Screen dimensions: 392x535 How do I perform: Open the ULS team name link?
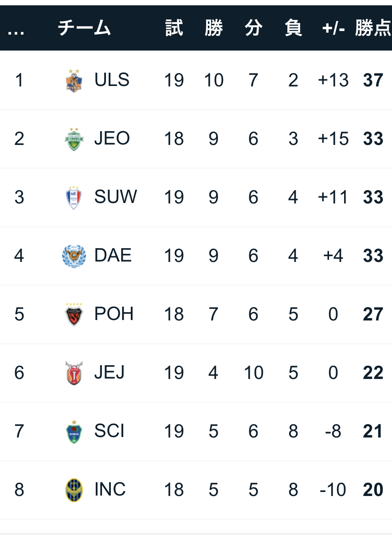click(x=112, y=80)
